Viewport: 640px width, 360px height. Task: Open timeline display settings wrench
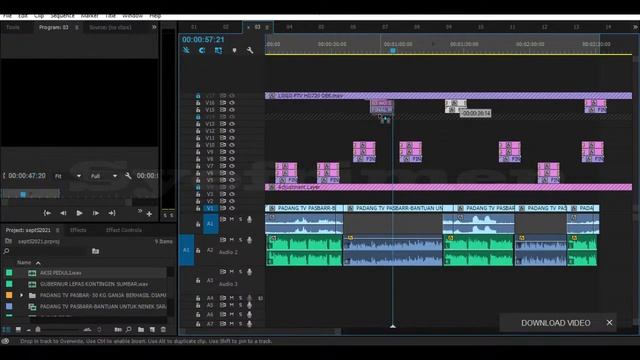[250, 51]
